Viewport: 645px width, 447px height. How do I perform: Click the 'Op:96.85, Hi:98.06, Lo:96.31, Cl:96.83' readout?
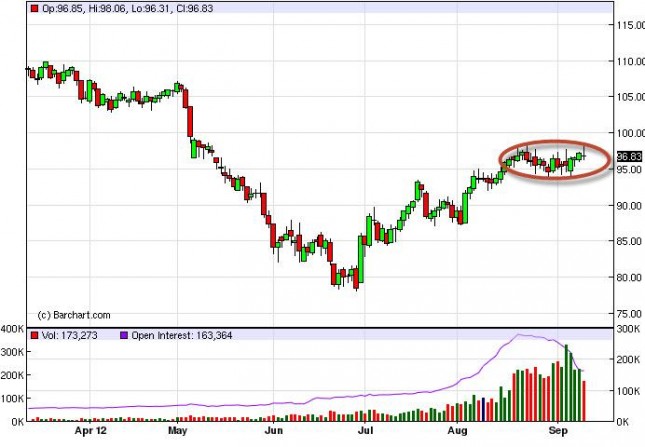coord(128,8)
